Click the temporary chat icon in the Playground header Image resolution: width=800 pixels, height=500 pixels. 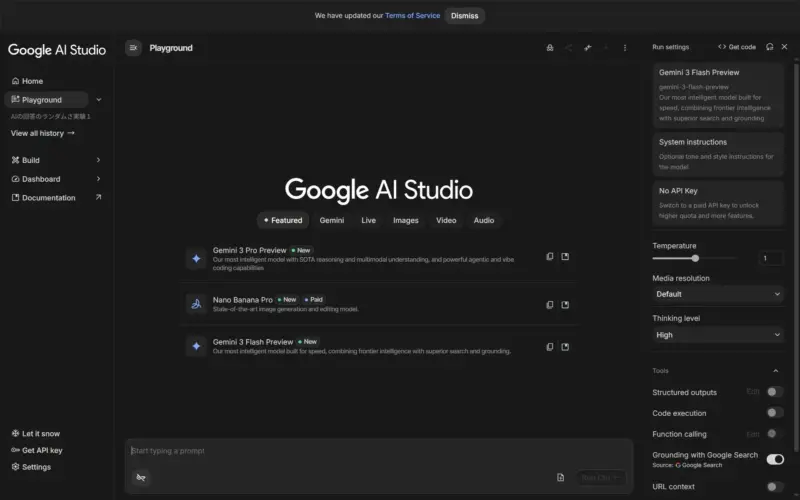click(x=549, y=48)
